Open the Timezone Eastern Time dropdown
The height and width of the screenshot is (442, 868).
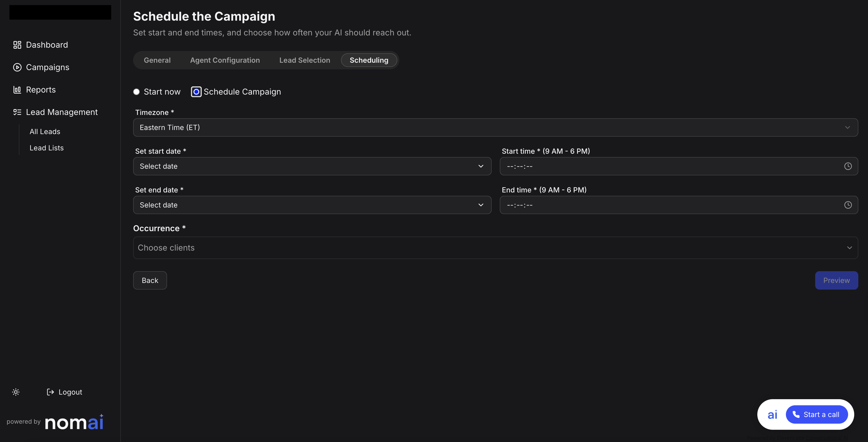click(x=495, y=127)
